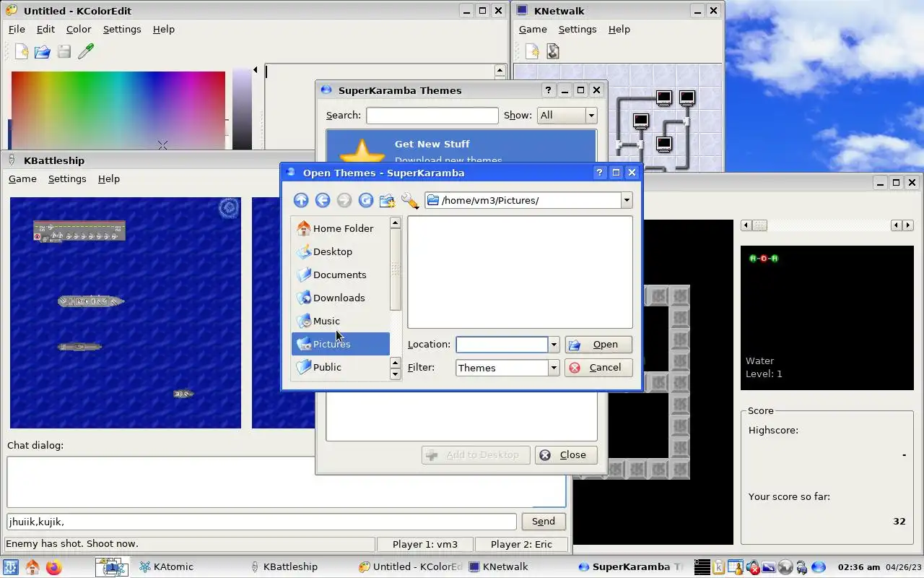Reload the folder in Open Themes dialog
Screen dimensions: 924x578
tap(366, 200)
